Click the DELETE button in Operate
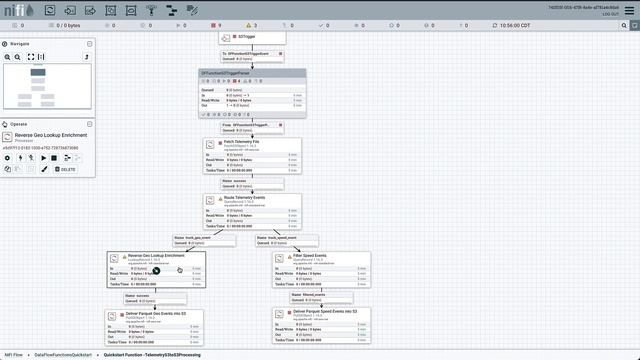 click(65, 169)
